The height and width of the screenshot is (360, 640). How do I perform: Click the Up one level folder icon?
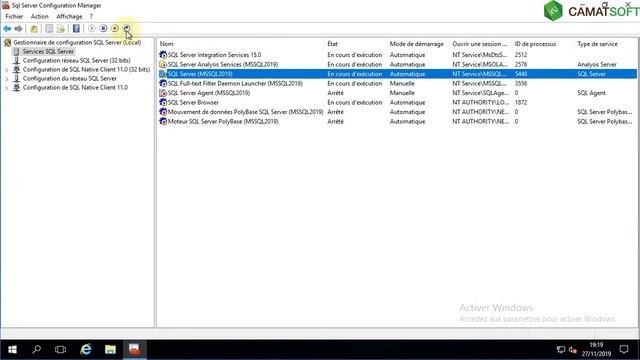click(34, 29)
